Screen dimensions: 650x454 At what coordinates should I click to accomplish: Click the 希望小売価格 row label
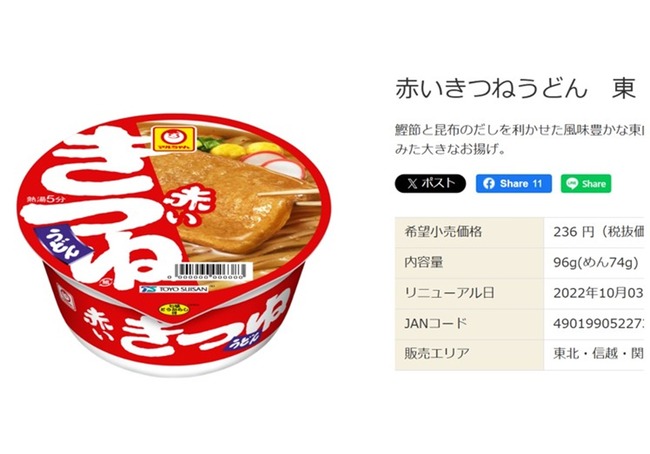pyautogui.click(x=443, y=232)
